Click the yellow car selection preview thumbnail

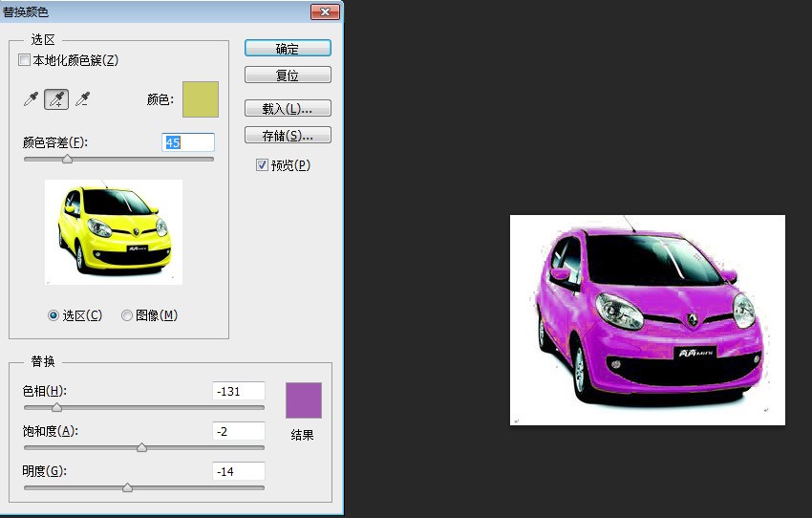click(x=114, y=231)
